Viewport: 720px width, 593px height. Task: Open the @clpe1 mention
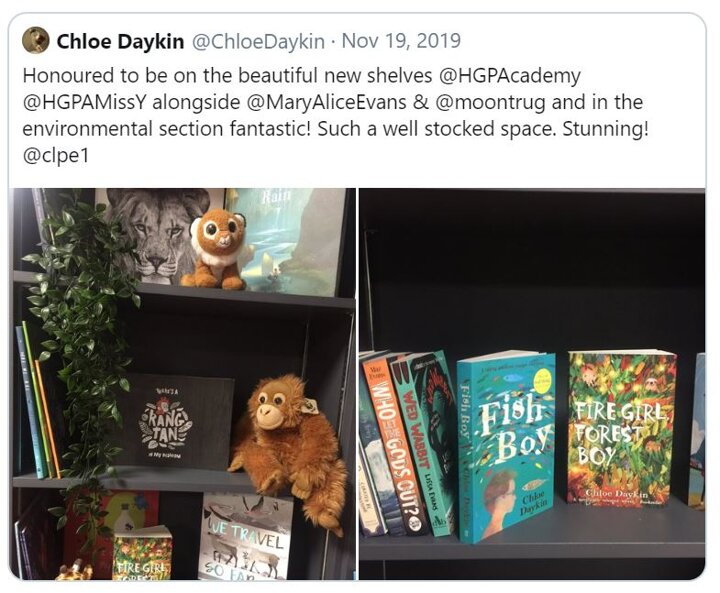tap(55, 156)
